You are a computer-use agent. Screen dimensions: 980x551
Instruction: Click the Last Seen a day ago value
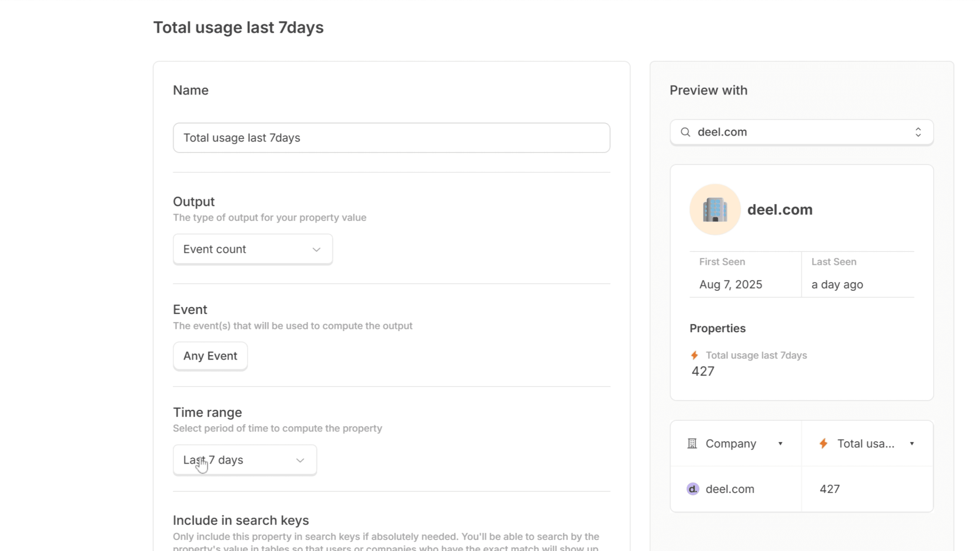tap(837, 284)
